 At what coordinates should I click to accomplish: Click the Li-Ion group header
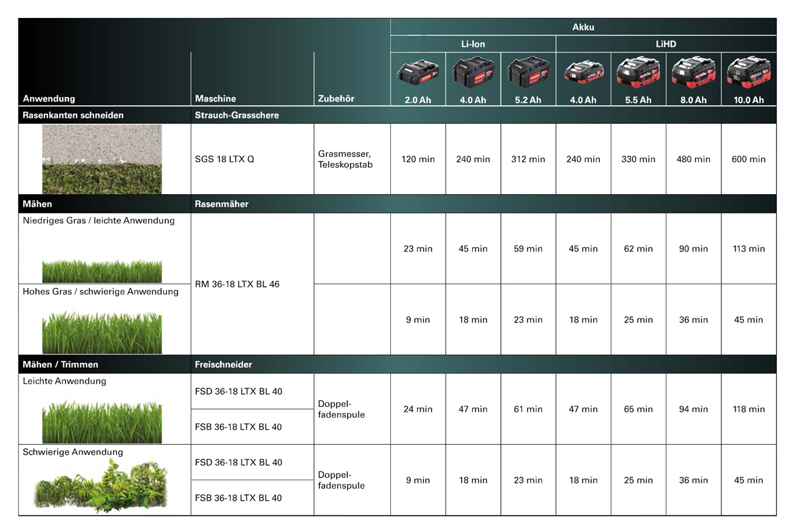coord(473,44)
